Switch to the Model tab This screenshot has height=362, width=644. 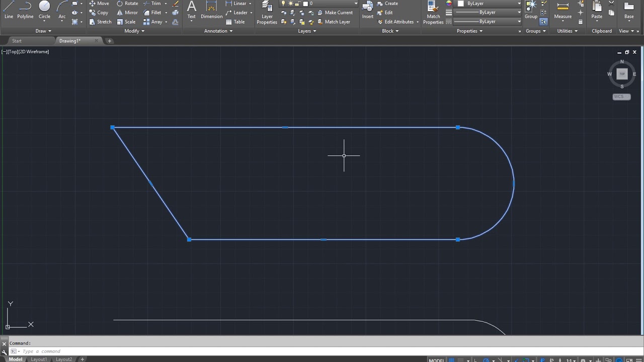pos(15,359)
